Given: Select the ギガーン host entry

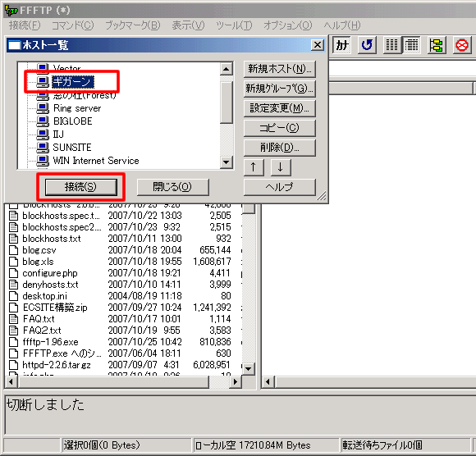Looking at the screenshot, I should pos(73,82).
